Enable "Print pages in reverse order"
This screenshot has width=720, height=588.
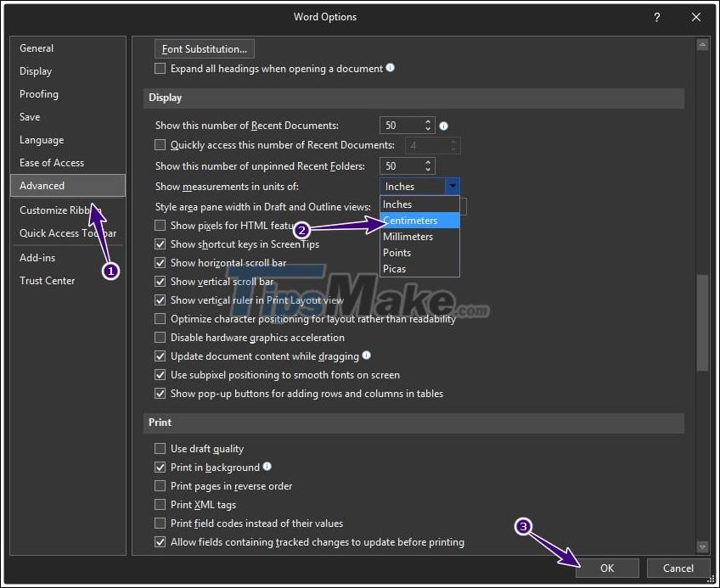coord(160,485)
